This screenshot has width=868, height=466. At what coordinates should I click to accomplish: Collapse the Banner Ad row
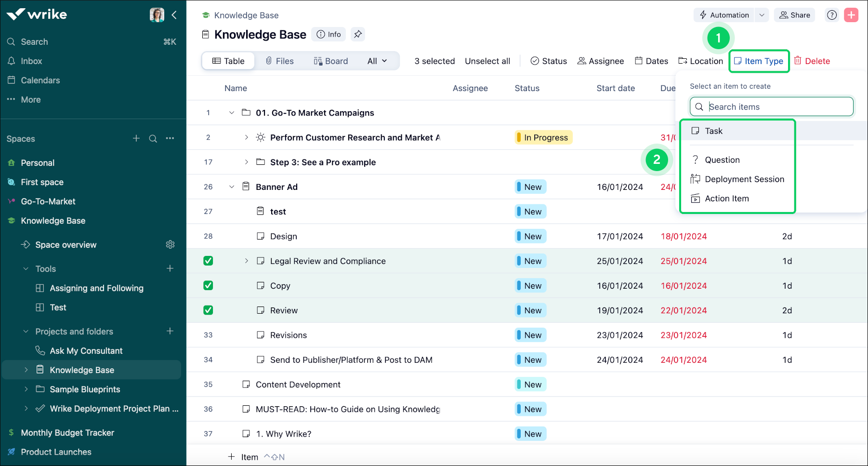coord(232,187)
